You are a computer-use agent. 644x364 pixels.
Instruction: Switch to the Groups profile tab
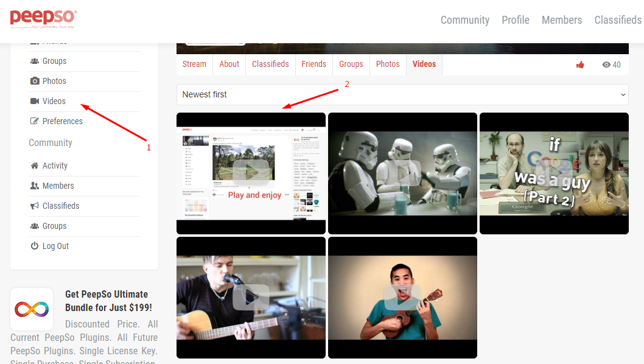coord(351,65)
